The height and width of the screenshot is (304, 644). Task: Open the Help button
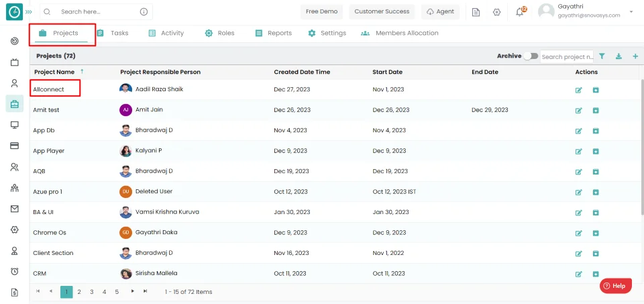point(615,286)
